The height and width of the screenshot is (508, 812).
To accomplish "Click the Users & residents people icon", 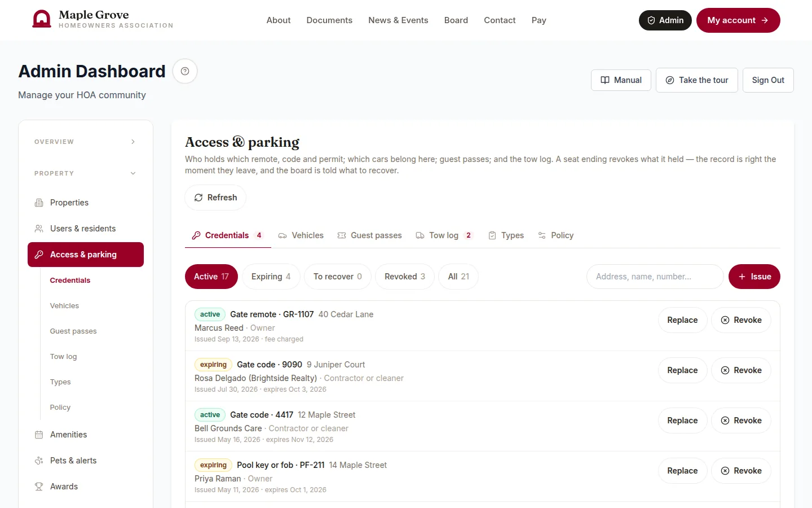I will 39,229.
